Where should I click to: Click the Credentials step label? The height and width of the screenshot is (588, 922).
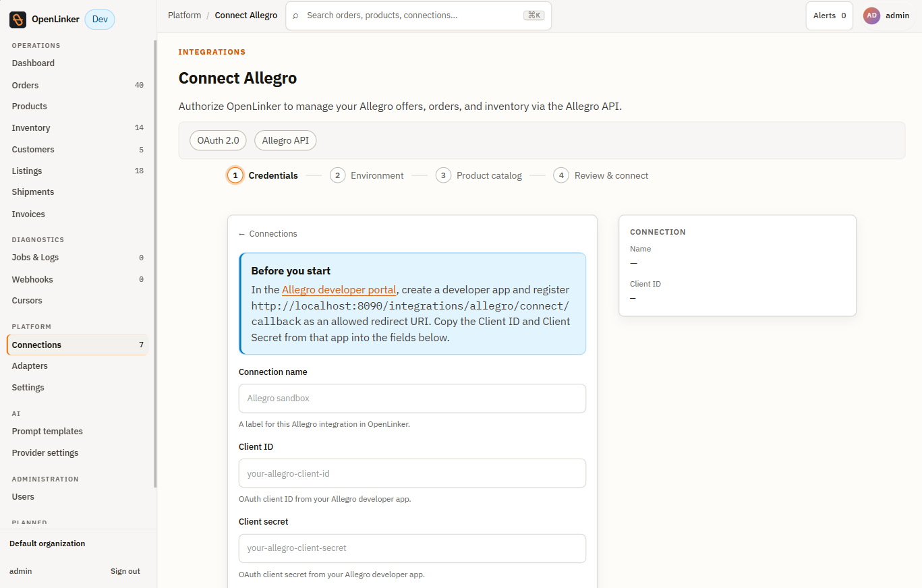pyautogui.click(x=273, y=175)
